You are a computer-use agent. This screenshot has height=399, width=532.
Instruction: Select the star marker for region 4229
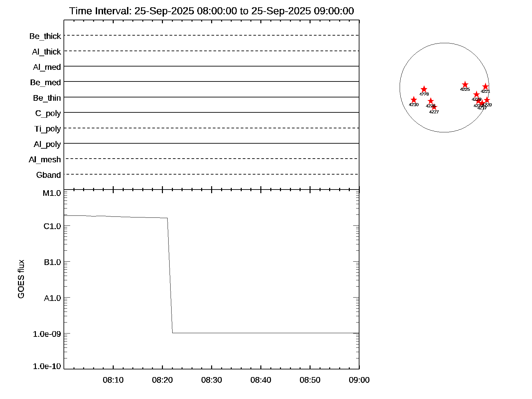(x=476, y=94)
